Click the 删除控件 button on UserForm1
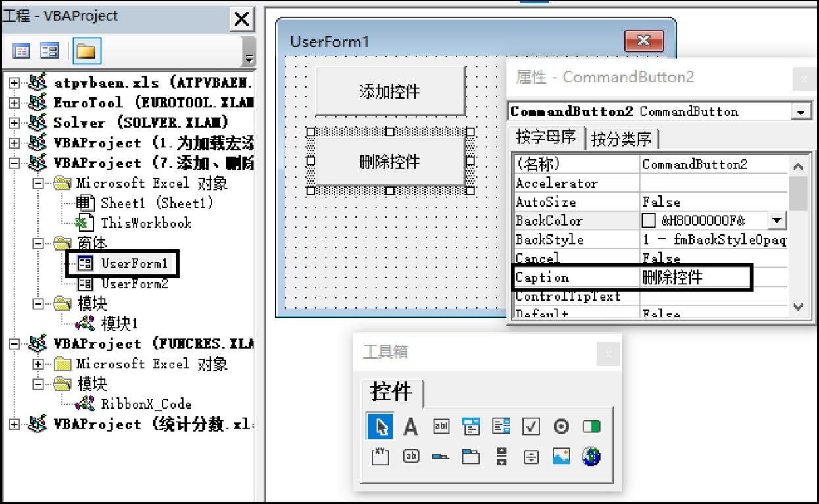 [x=390, y=161]
